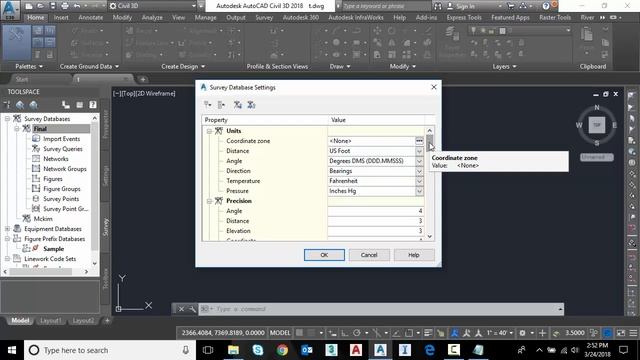Open the Distance units dropdown

pos(419,151)
